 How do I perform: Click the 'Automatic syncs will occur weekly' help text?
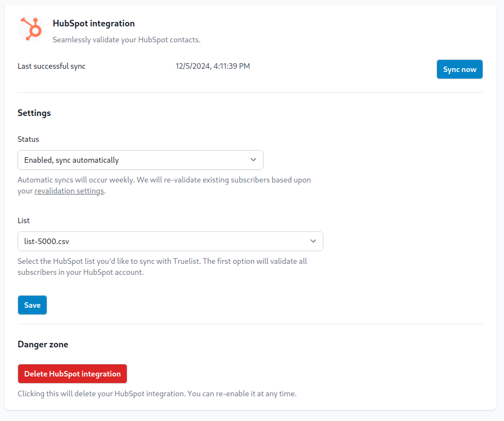point(164,180)
